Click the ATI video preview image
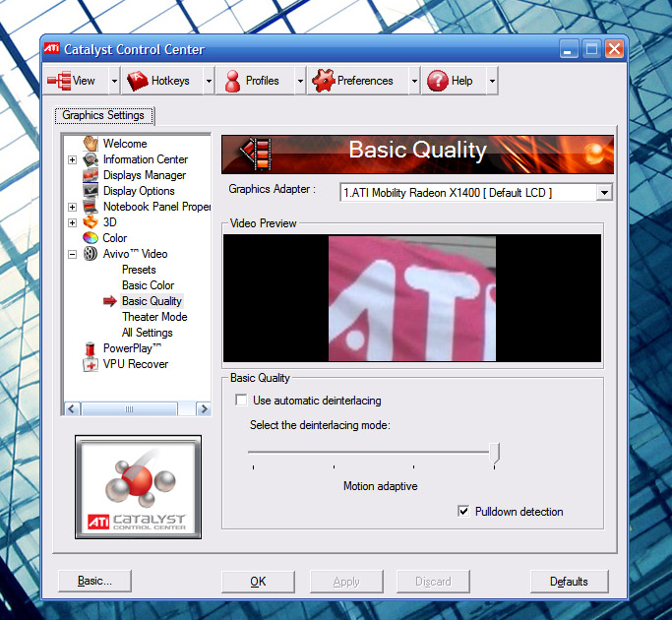 coord(412,298)
